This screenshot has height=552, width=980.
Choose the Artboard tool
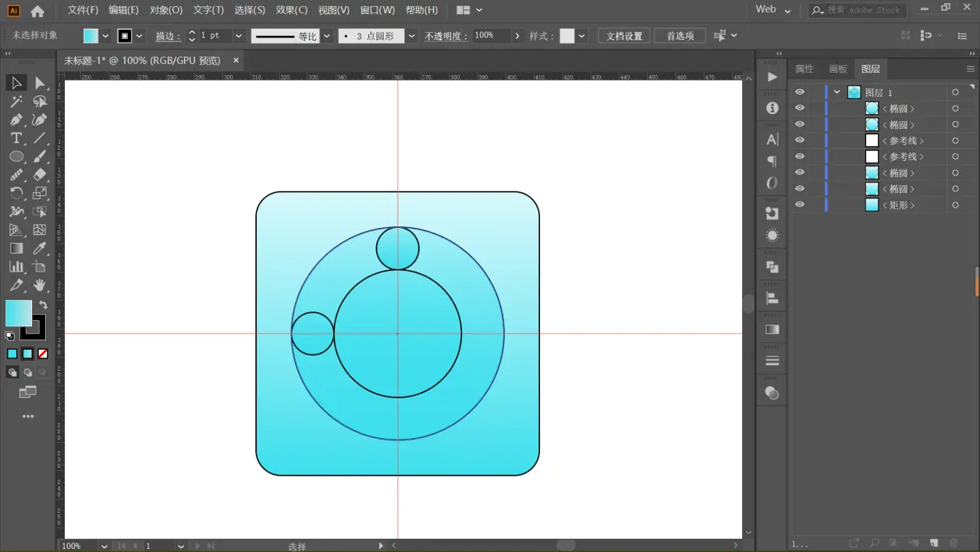40,267
